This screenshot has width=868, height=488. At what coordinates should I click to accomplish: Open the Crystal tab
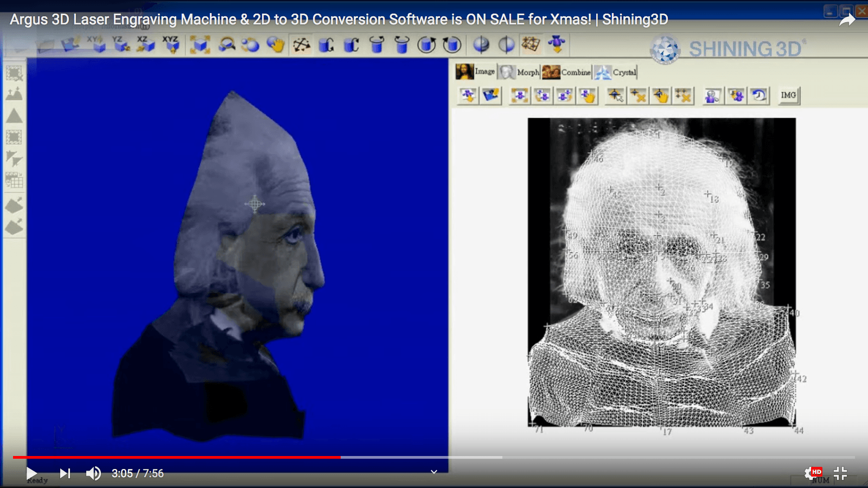[615, 72]
